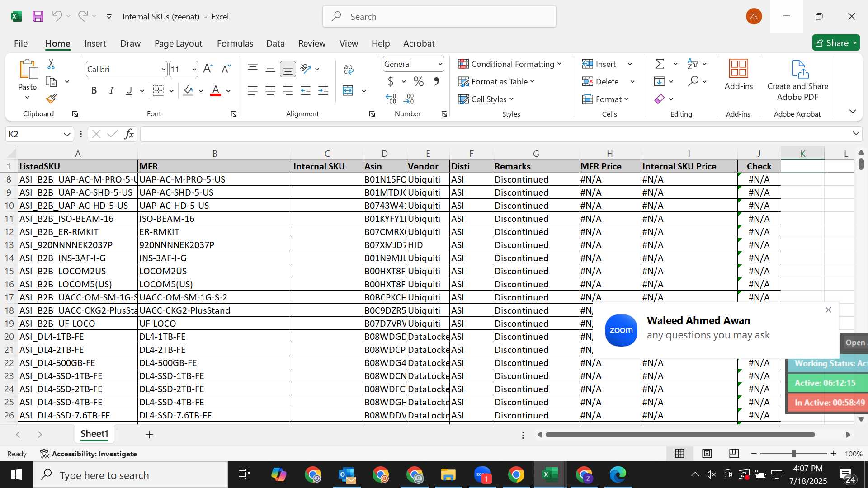This screenshot has height=488, width=868.
Task: Increase font size with the larger A icon
Action: [x=208, y=69]
